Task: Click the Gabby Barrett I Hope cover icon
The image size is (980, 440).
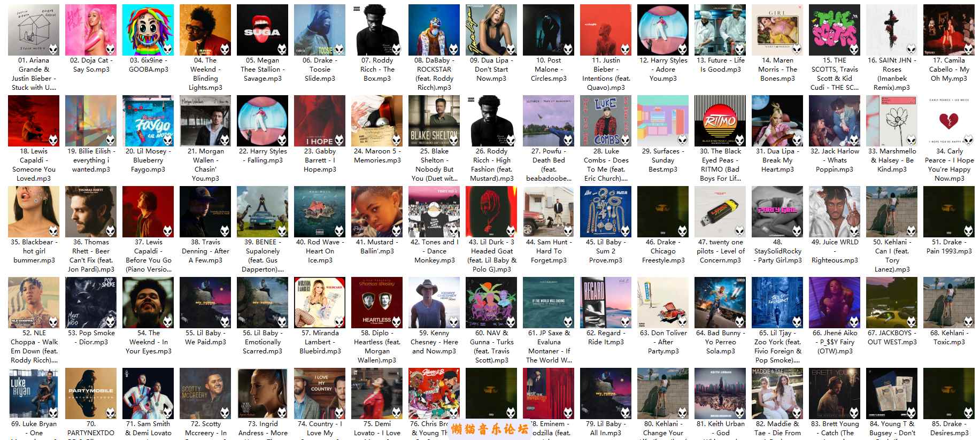Action: [320, 121]
